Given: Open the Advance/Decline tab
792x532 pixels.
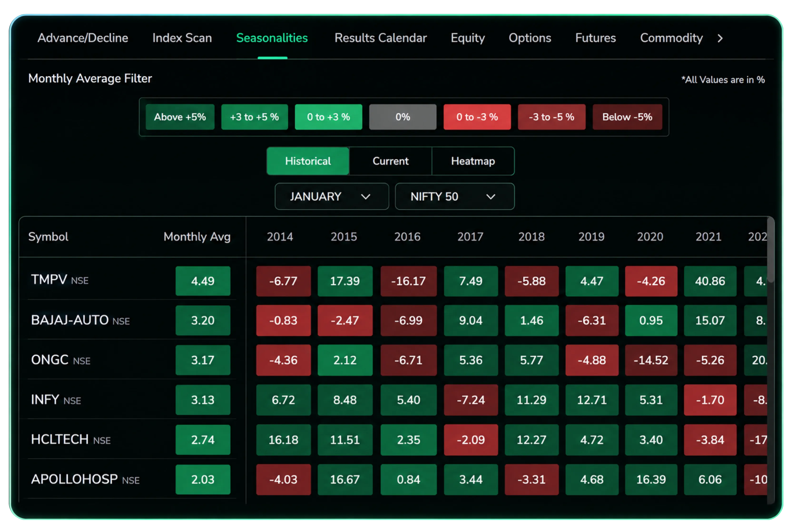Looking at the screenshot, I should [83, 38].
